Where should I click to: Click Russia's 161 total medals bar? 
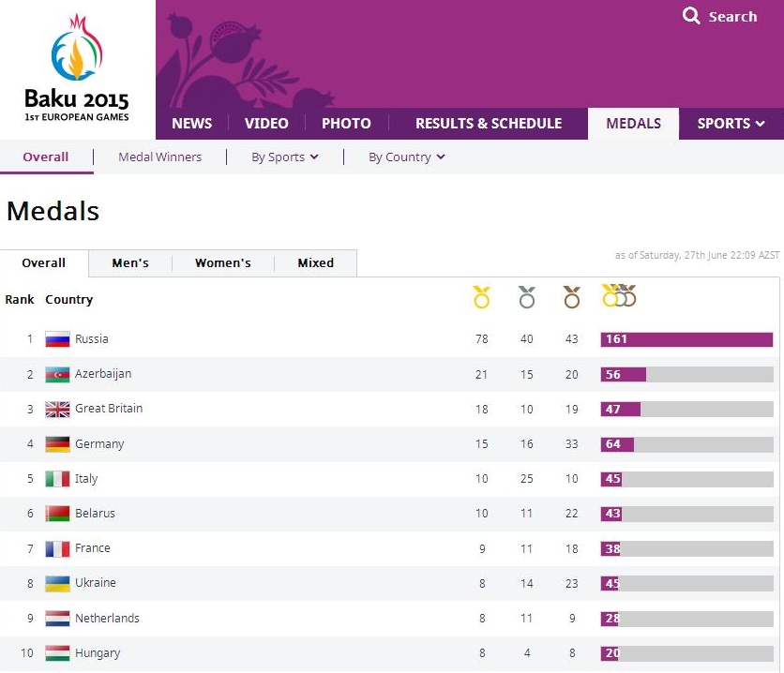686,339
